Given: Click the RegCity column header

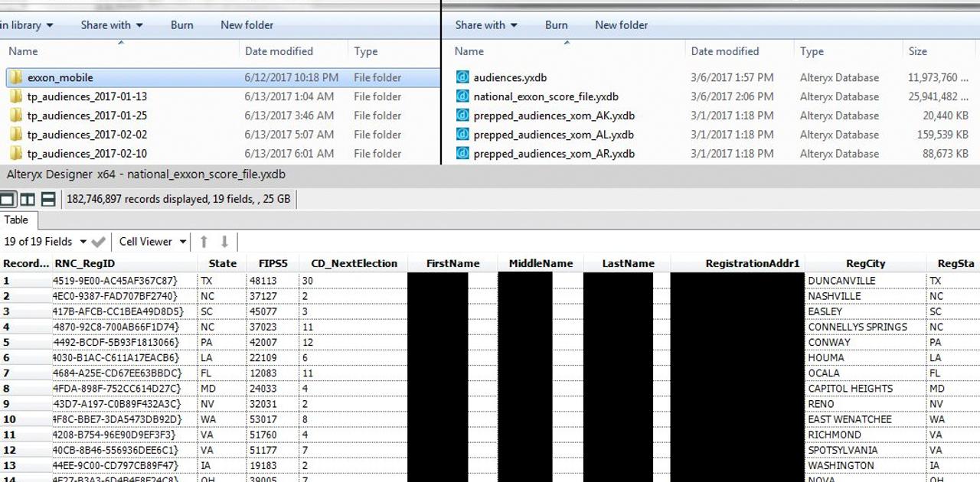Looking at the screenshot, I should pos(865,264).
